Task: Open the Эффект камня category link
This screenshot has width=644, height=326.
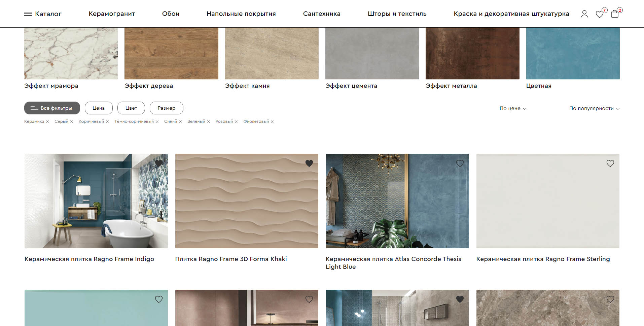Action: pyautogui.click(x=247, y=86)
